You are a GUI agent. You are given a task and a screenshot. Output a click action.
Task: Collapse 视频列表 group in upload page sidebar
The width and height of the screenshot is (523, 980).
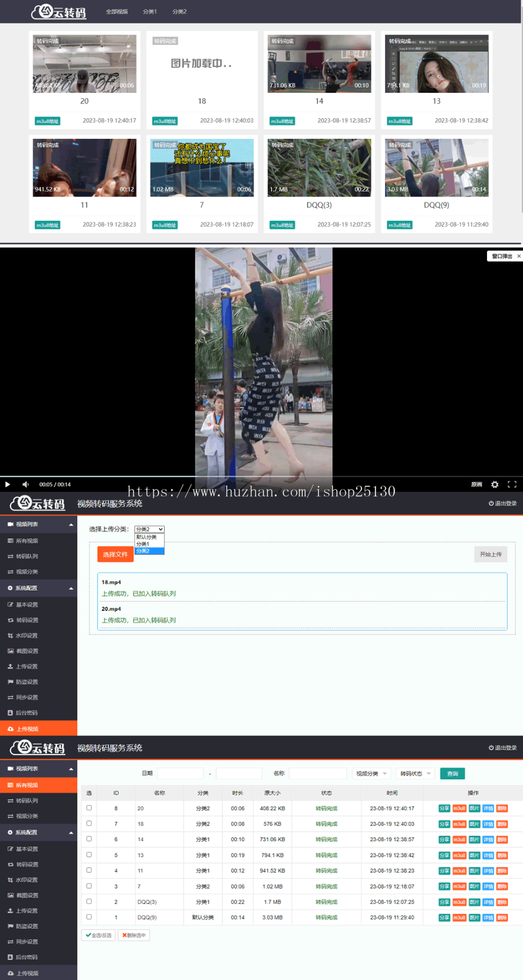point(38,524)
